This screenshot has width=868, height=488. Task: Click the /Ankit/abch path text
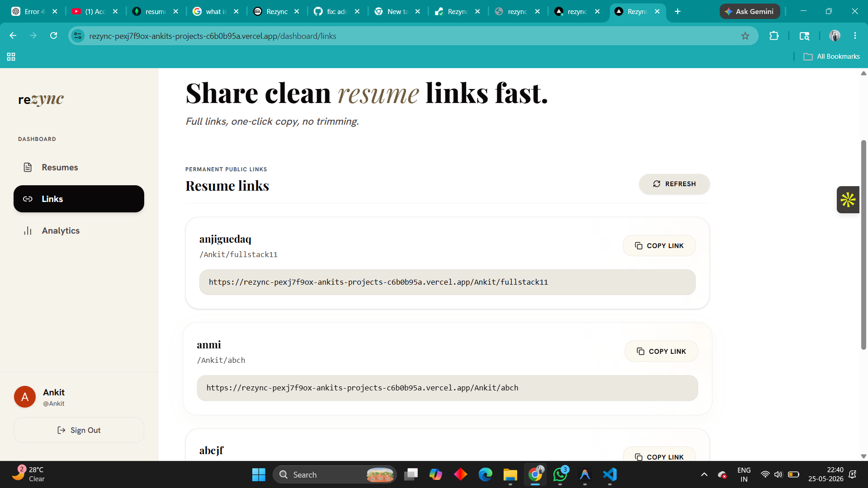(221, 361)
